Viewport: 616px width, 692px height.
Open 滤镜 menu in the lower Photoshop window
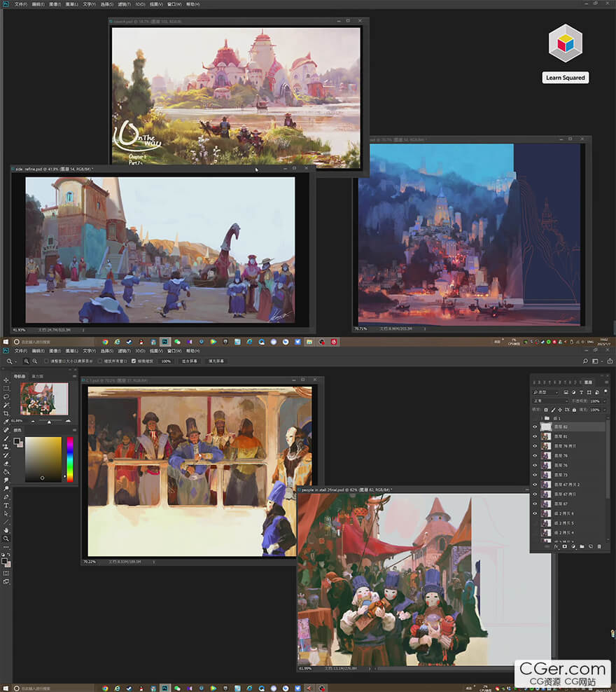point(125,351)
